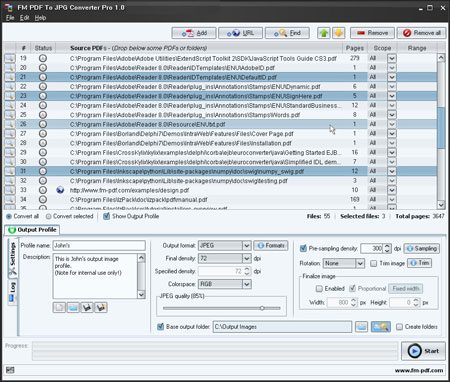Enable Finalize image Enabled checkbox
450x382 pixels.
[x=319, y=288]
